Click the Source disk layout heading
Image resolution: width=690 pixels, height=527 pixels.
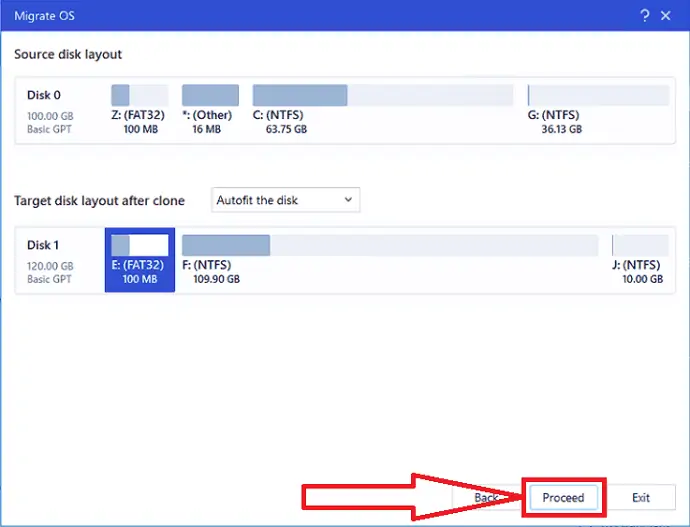pos(68,54)
